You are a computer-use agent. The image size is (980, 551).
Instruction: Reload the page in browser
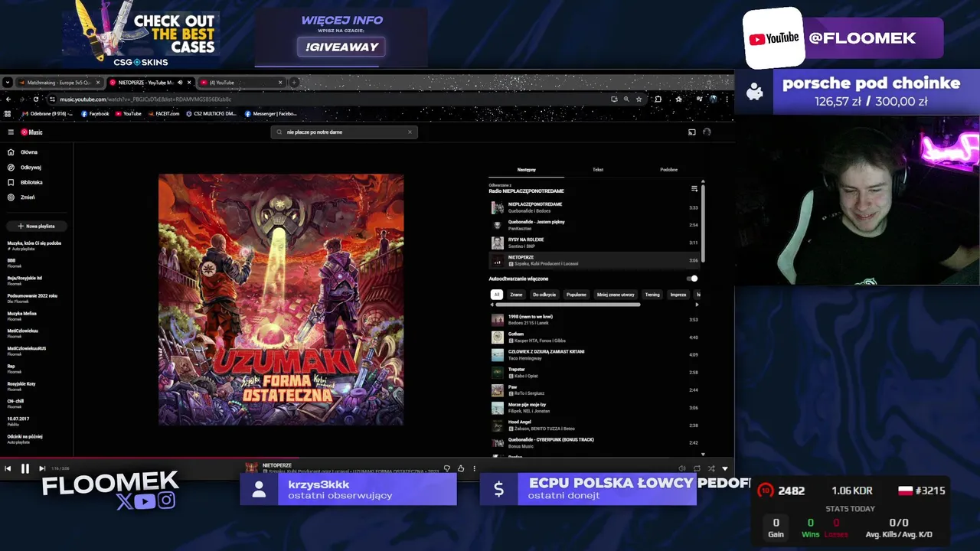(x=38, y=99)
